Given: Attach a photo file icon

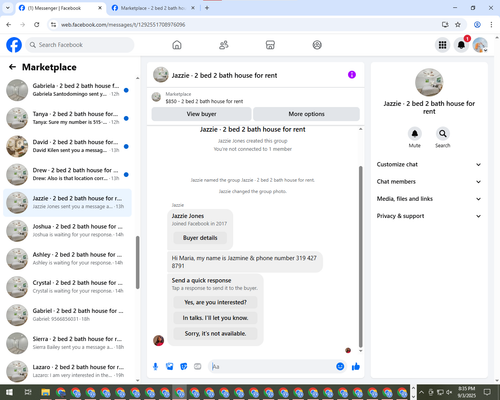Looking at the screenshot, I should [170, 367].
